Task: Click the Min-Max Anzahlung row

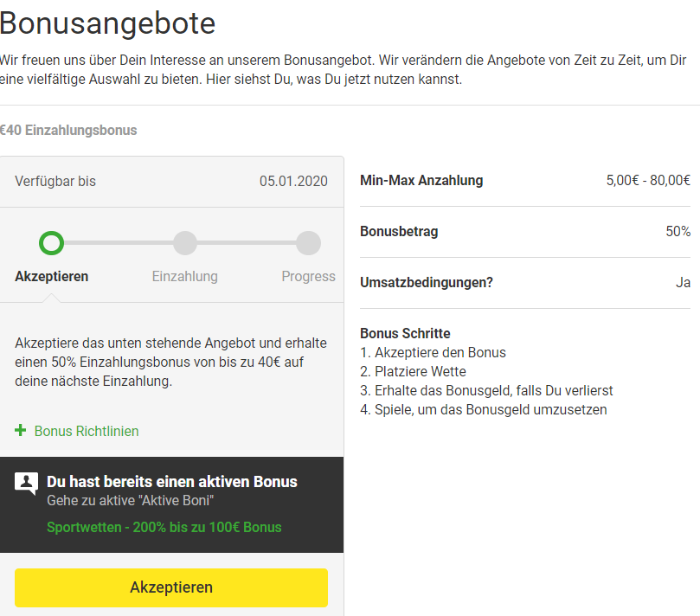Action: coord(525,180)
